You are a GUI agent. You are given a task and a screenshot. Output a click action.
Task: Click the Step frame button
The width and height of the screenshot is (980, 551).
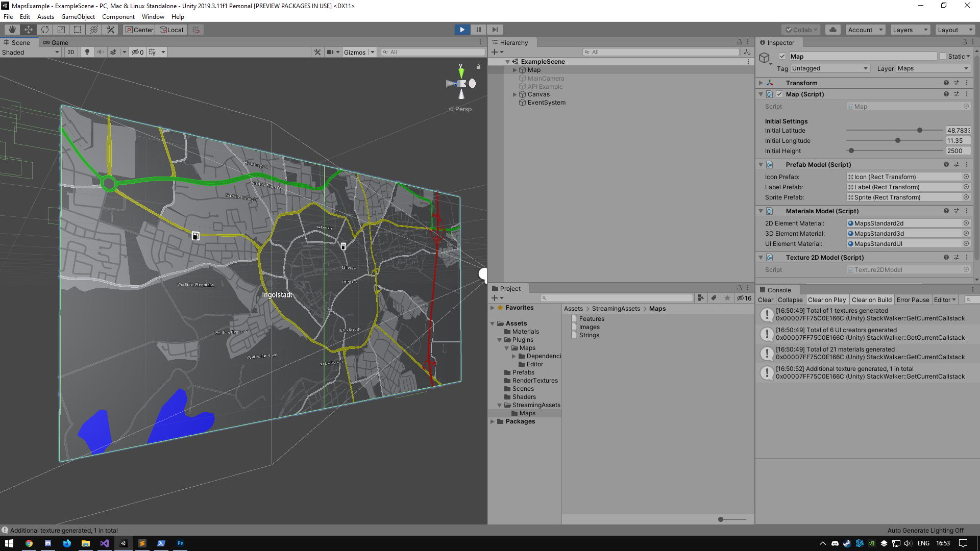tap(495, 30)
